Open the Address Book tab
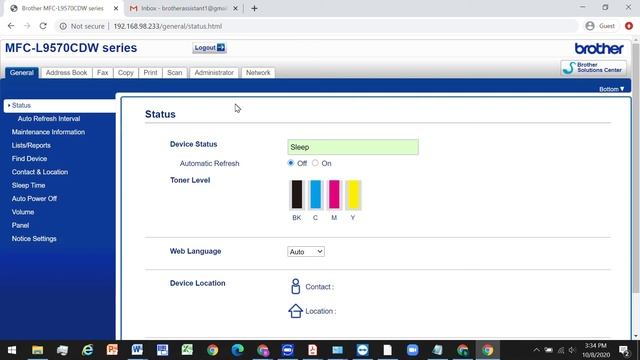This screenshot has height=360, width=640. (x=66, y=73)
